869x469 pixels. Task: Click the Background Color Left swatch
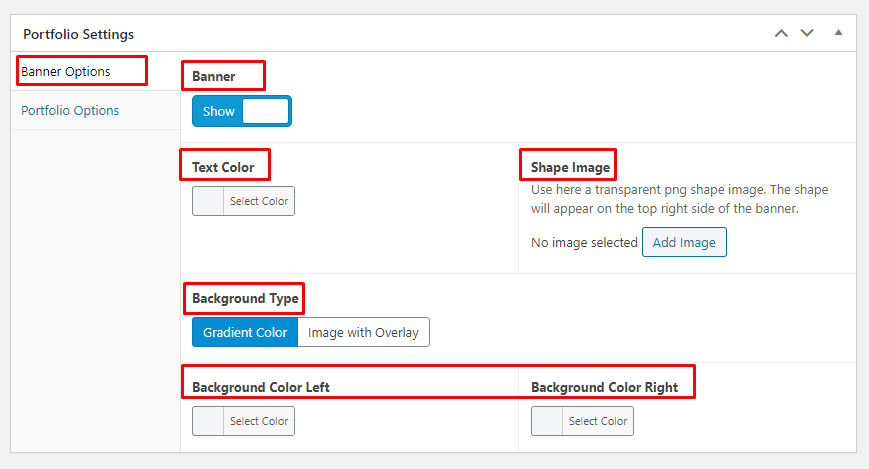click(x=208, y=421)
